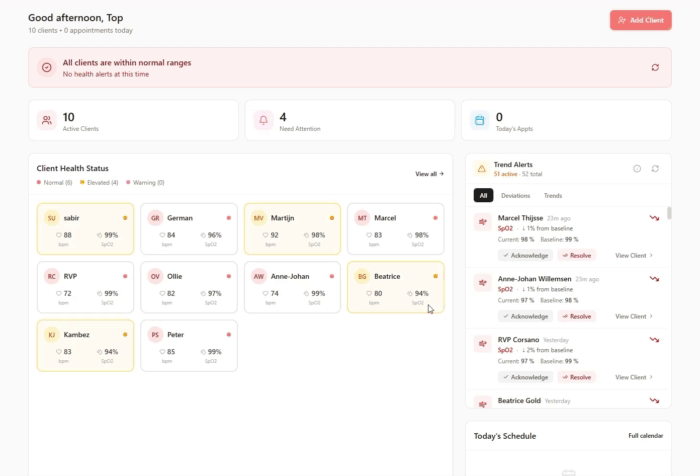This screenshot has width=700, height=476.
Task: Switch to the Trends tab
Action: [x=552, y=196]
